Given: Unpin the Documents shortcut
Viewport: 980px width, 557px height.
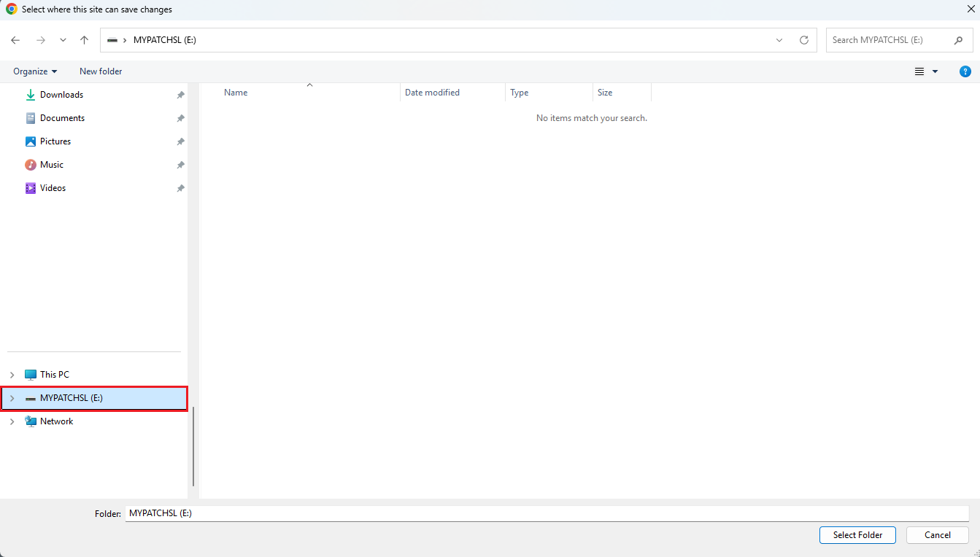Looking at the screenshot, I should [180, 118].
